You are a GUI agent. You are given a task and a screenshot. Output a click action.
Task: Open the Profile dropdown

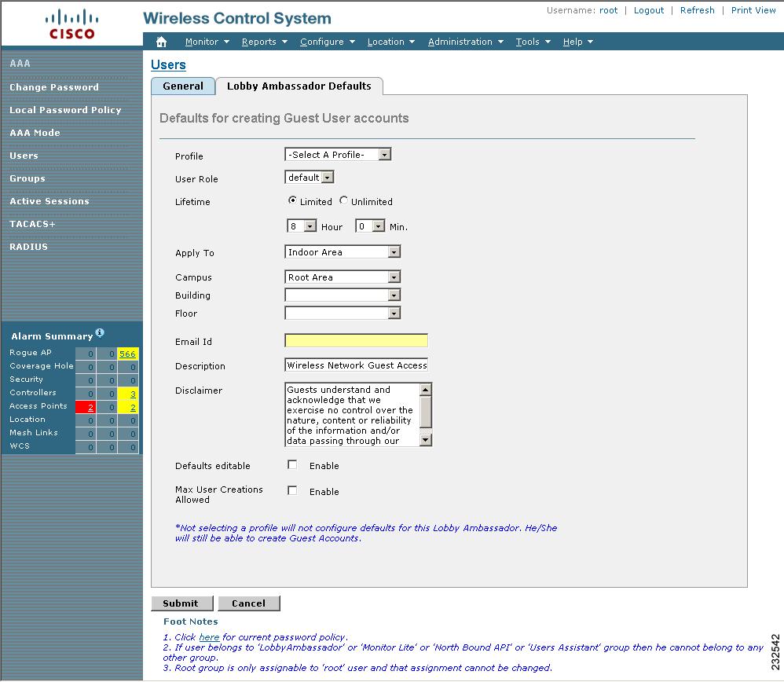[x=338, y=155]
